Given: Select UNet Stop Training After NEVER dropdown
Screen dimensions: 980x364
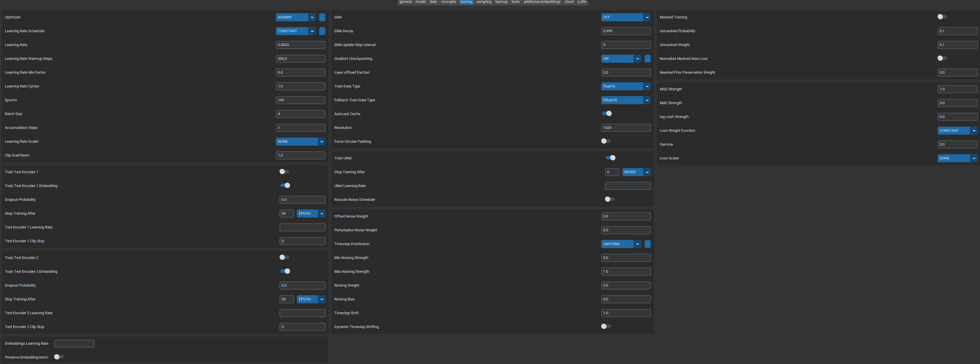Looking at the screenshot, I should click(636, 172).
